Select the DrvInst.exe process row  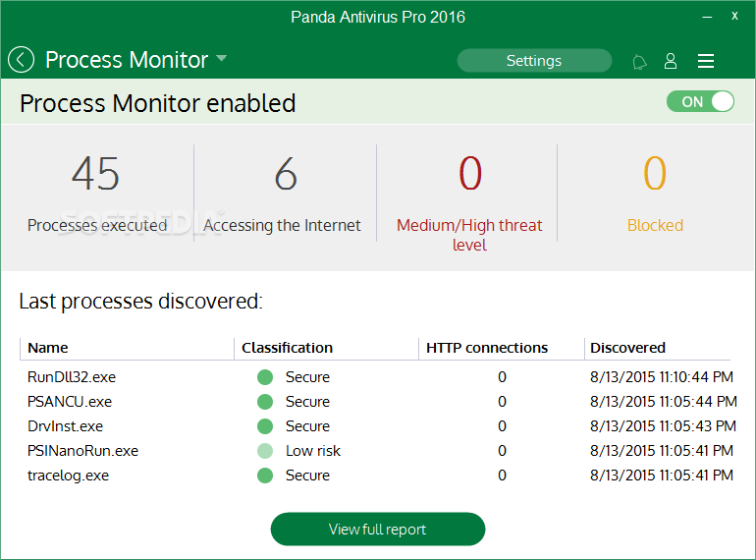coord(378,426)
